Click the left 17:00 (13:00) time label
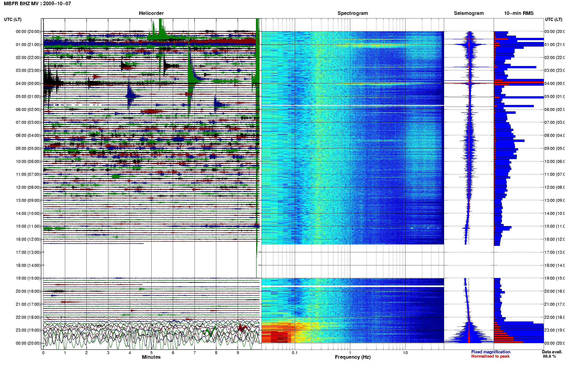 28,252
